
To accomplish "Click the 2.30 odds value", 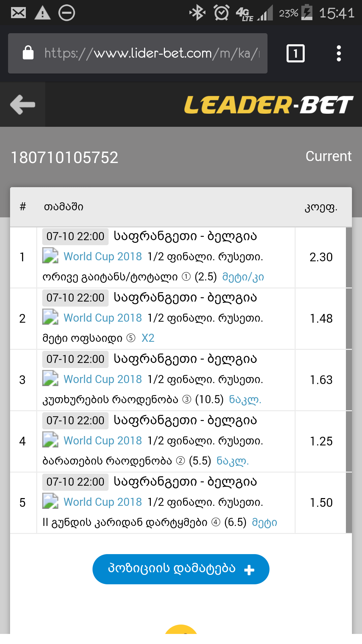I will 321,257.
